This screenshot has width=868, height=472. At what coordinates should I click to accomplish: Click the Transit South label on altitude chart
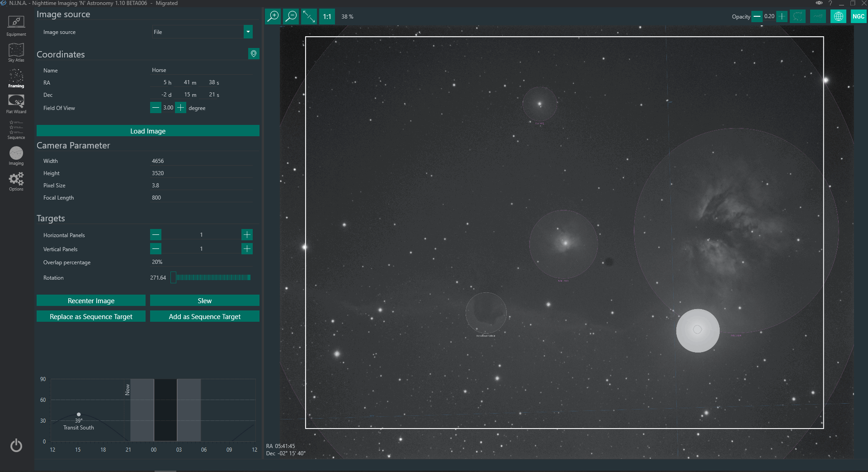(79, 428)
